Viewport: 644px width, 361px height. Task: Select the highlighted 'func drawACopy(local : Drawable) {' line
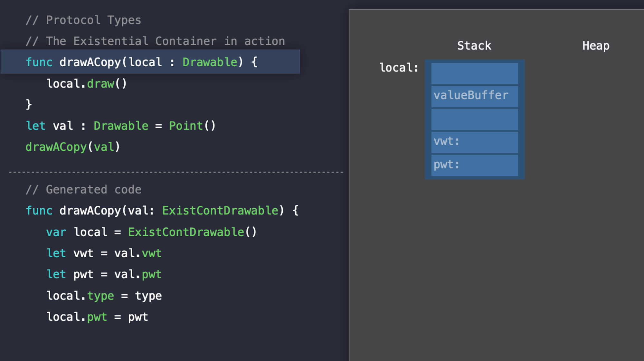pos(150,62)
